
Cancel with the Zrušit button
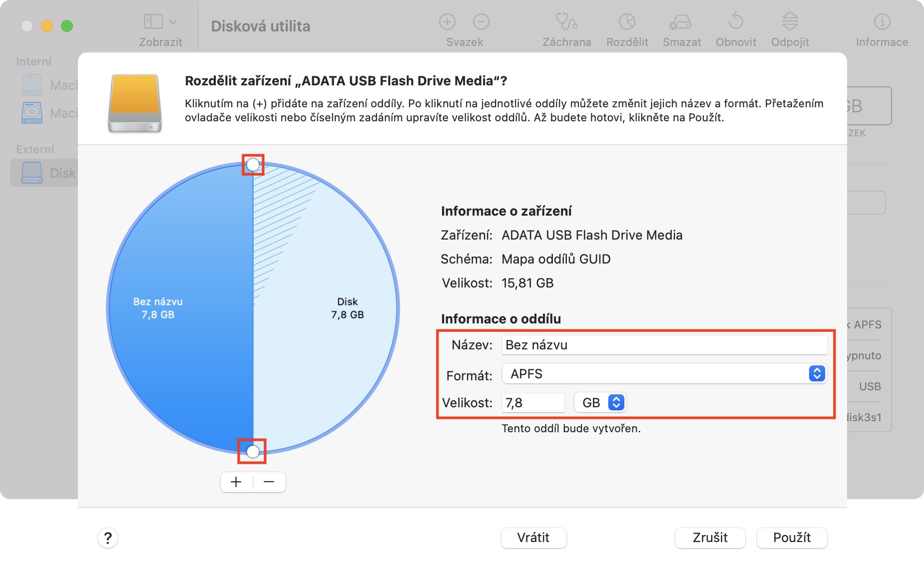710,538
